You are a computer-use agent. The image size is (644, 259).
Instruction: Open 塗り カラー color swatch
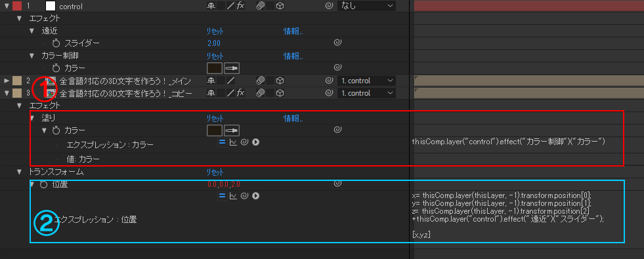(x=215, y=130)
